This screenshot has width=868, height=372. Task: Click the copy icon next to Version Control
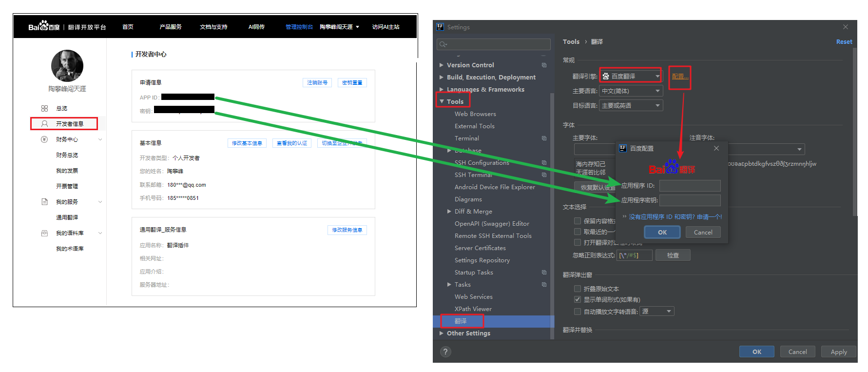point(544,65)
